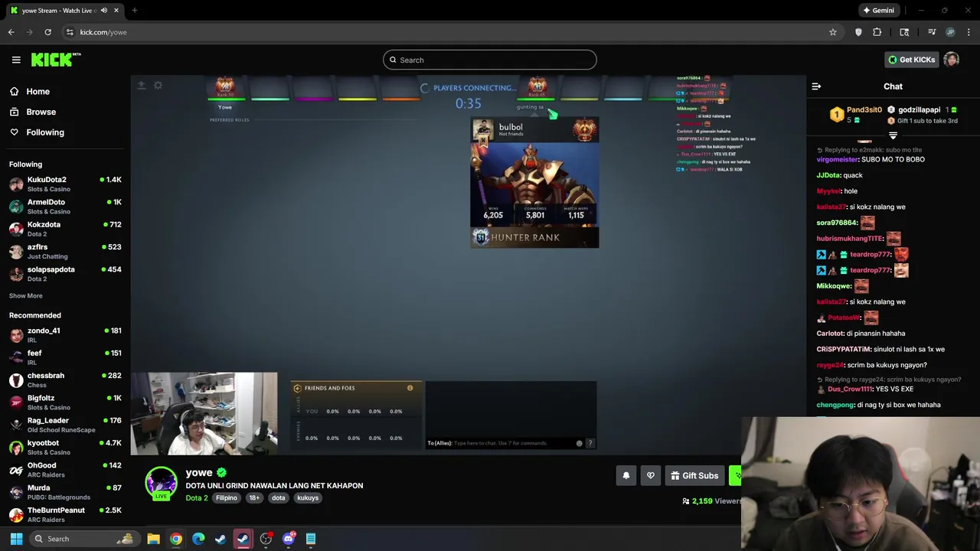Click the Filipino tag

[227, 497]
